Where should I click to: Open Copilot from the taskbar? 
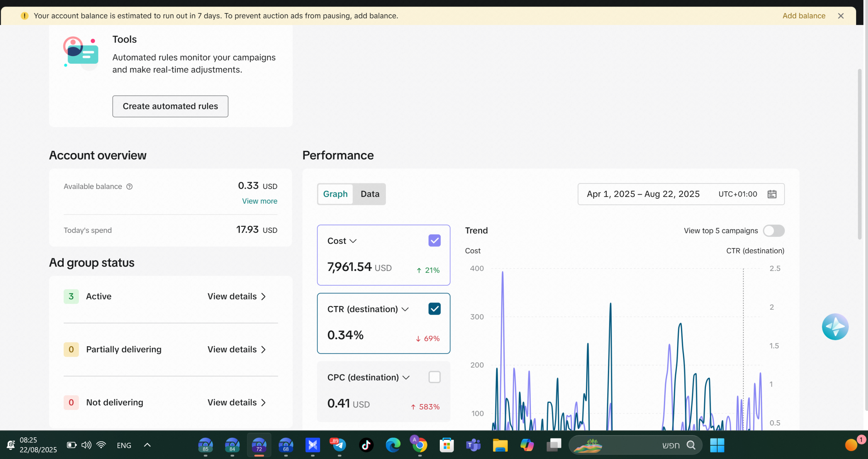point(527,445)
